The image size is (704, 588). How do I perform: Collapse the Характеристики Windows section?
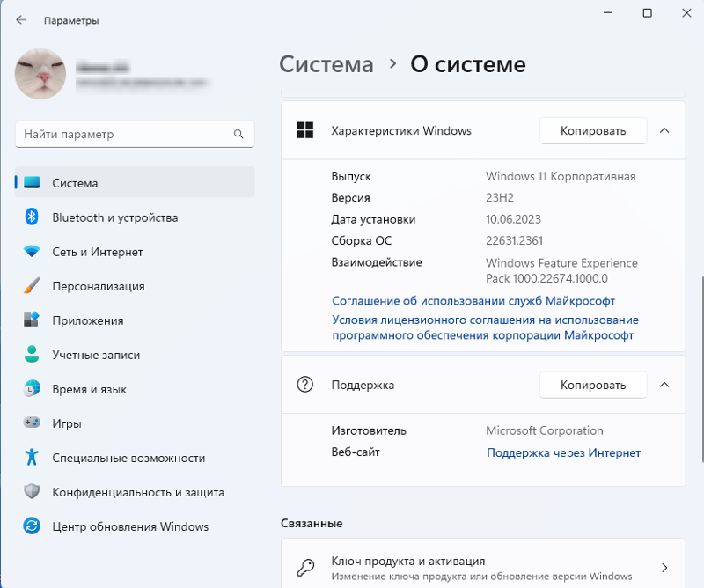tap(664, 131)
